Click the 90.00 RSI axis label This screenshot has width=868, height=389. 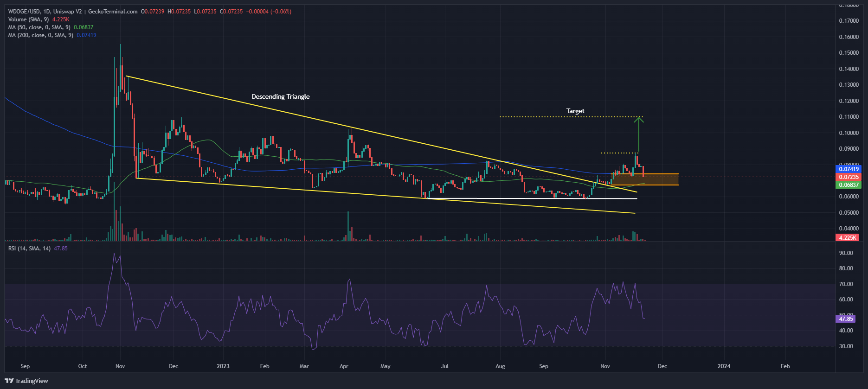click(846, 253)
